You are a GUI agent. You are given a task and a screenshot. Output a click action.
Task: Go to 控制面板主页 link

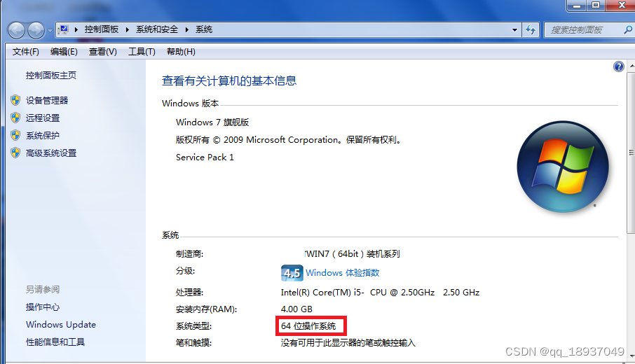coord(51,76)
